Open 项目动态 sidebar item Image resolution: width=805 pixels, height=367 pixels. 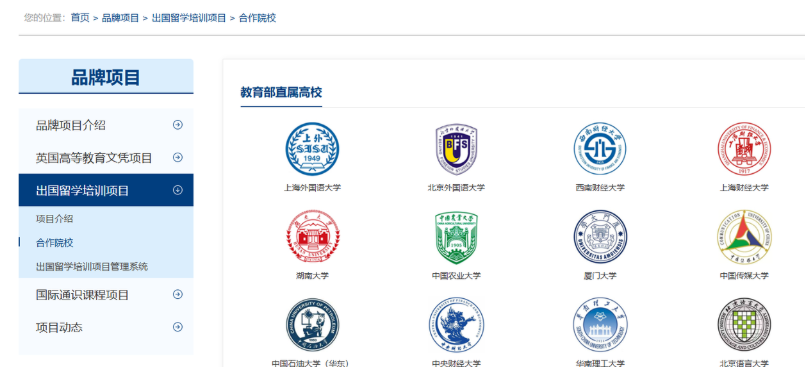click(106, 327)
